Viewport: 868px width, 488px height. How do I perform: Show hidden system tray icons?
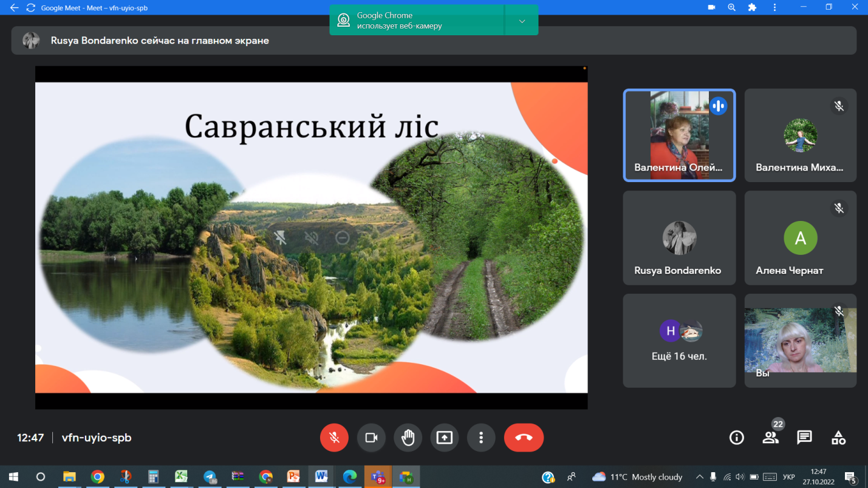699,477
